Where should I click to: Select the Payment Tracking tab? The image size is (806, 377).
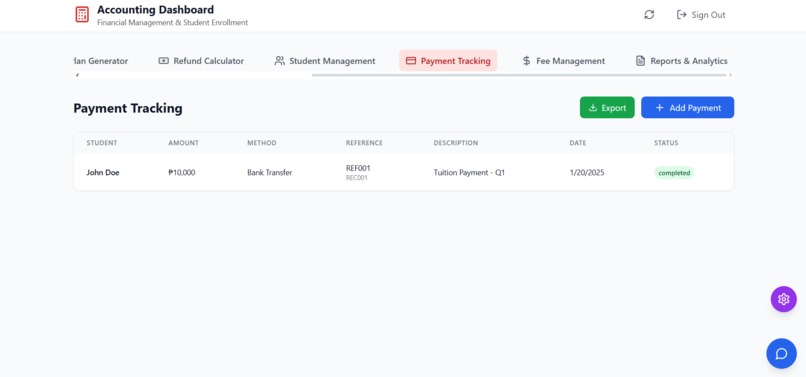coord(448,61)
